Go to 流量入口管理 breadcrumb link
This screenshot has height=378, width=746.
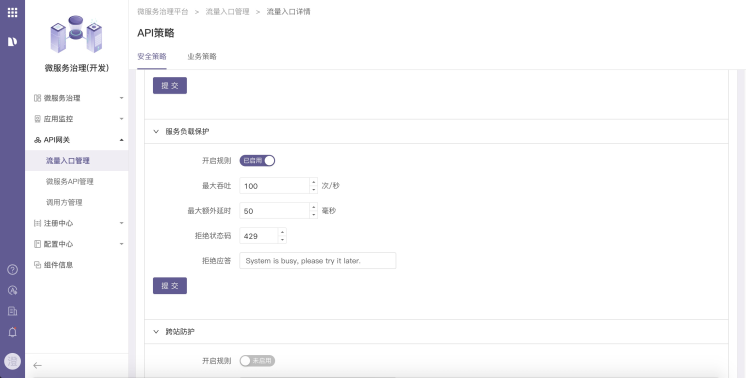click(227, 12)
